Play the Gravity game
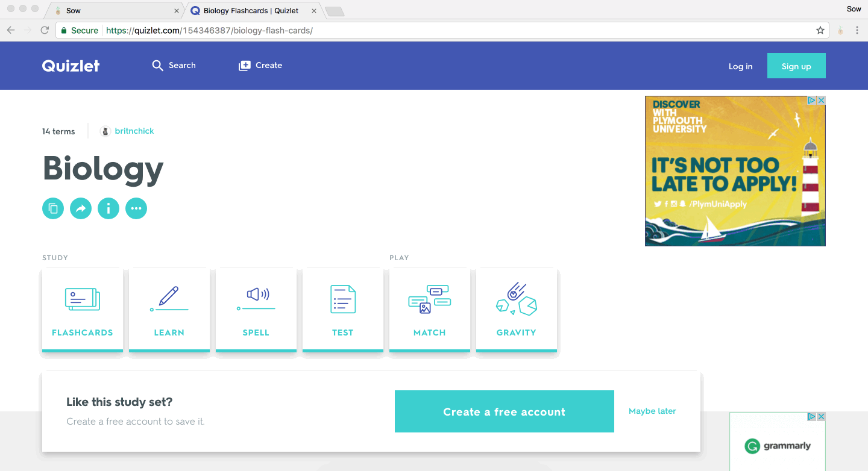Viewport: 868px width, 471px height. click(x=517, y=310)
